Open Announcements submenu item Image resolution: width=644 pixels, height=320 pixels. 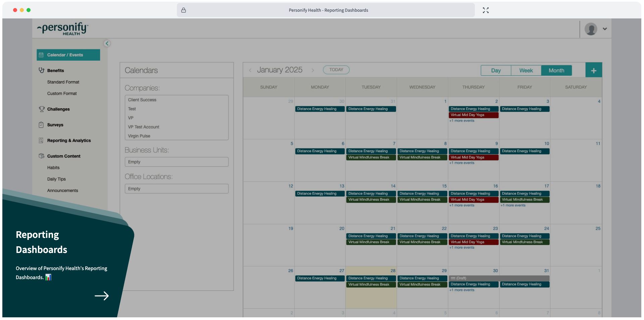coord(63,191)
